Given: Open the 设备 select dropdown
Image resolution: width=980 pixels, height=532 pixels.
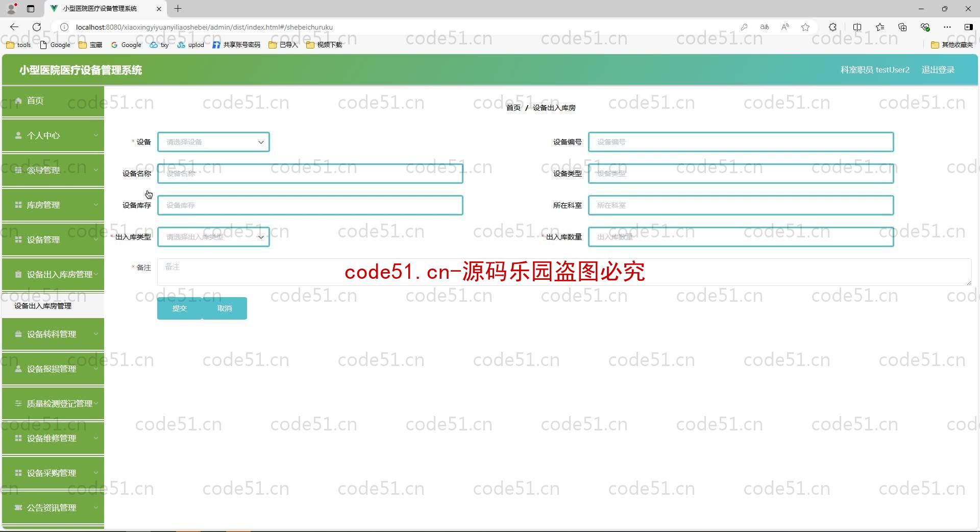Looking at the screenshot, I should coord(213,142).
